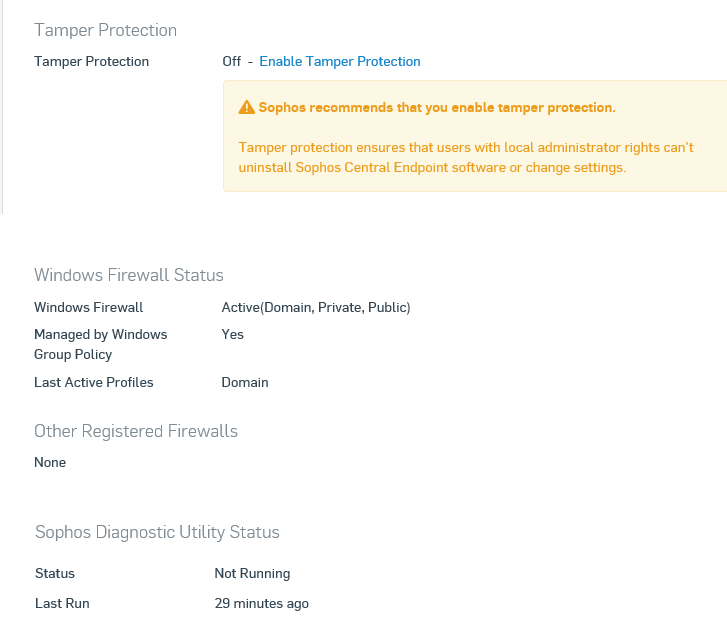Click the Windows Firewall Status heading
The image size is (727, 625).
click(x=129, y=275)
